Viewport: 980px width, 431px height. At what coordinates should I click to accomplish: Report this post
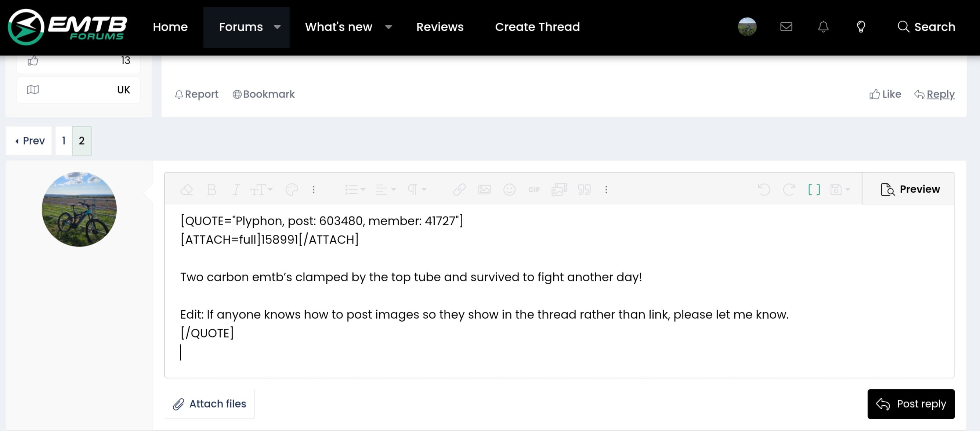click(x=197, y=94)
